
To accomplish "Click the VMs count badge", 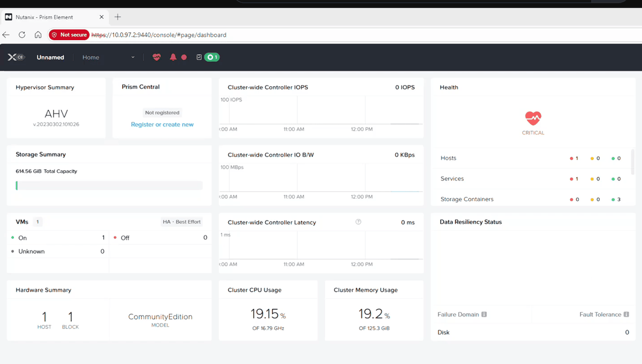I will pyautogui.click(x=37, y=222).
